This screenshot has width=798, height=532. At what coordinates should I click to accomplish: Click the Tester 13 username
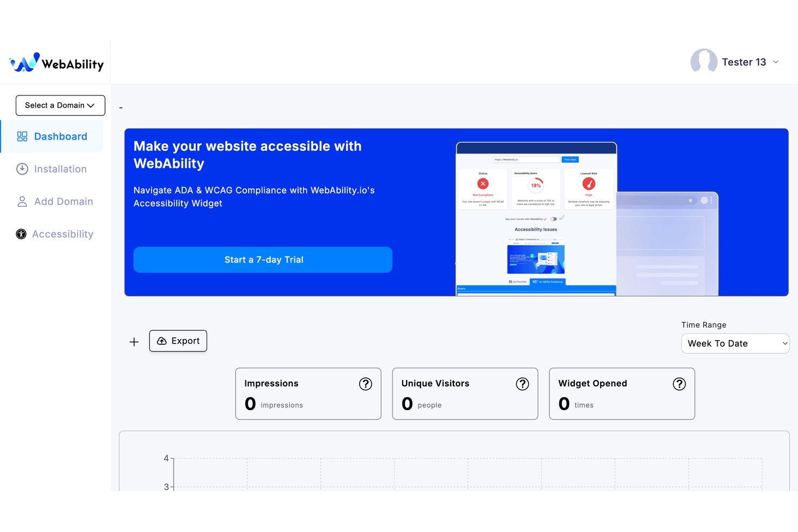(x=744, y=62)
